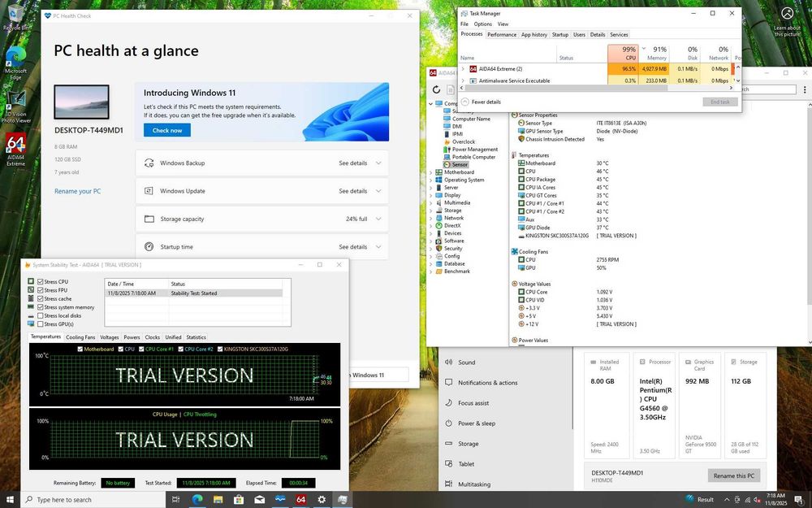
Task: Click the DirectX icon in AIDA64 tree
Action: (x=439, y=225)
